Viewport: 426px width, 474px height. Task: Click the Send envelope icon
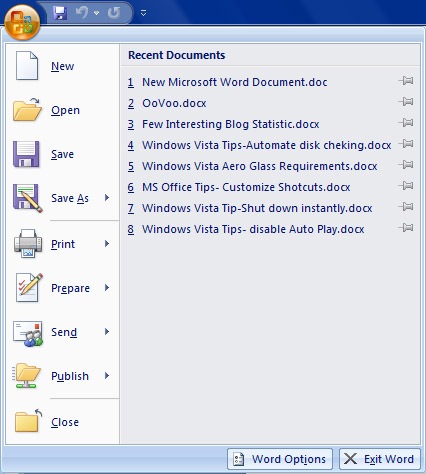tap(28, 333)
